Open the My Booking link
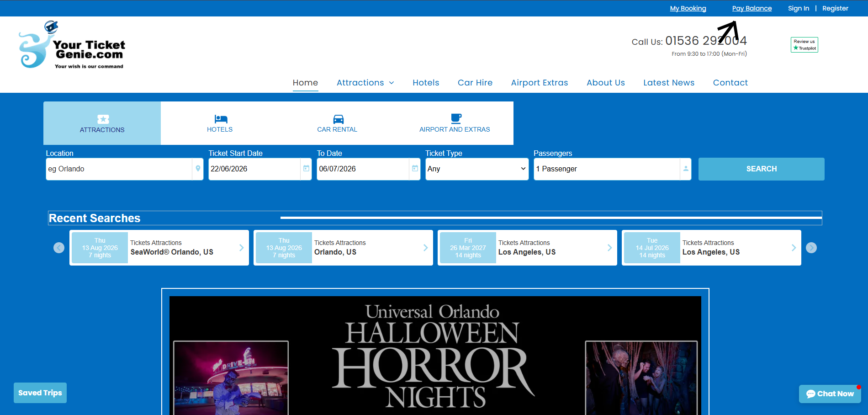 688,8
